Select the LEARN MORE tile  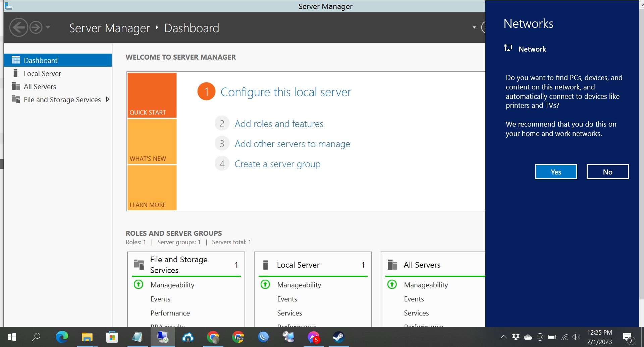coord(152,188)
